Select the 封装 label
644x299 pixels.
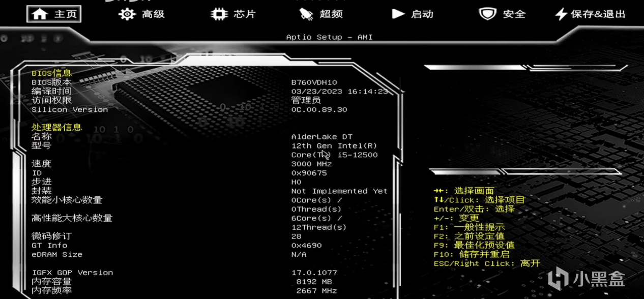click(42, 191)
